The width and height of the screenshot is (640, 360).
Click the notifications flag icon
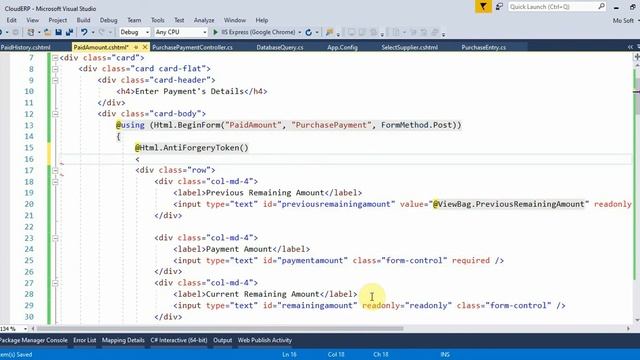[483, 7]
